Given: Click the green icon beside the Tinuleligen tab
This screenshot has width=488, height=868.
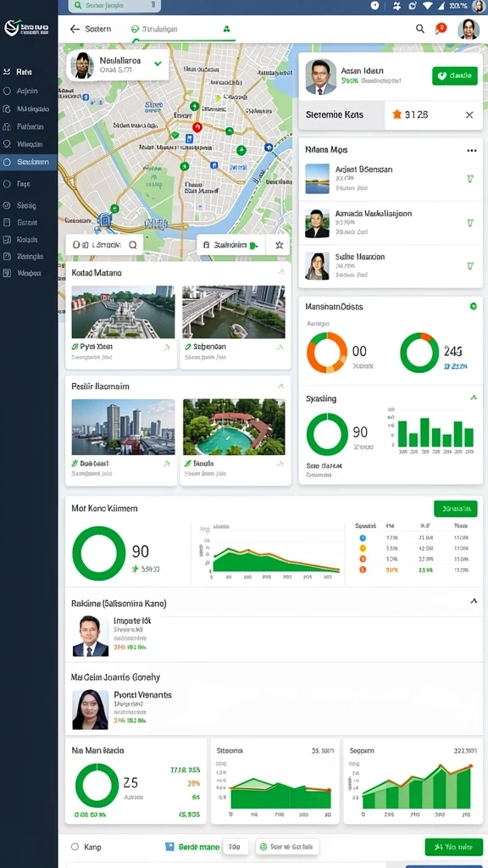Looking at the screenshot, I should (x=135, y=29).
